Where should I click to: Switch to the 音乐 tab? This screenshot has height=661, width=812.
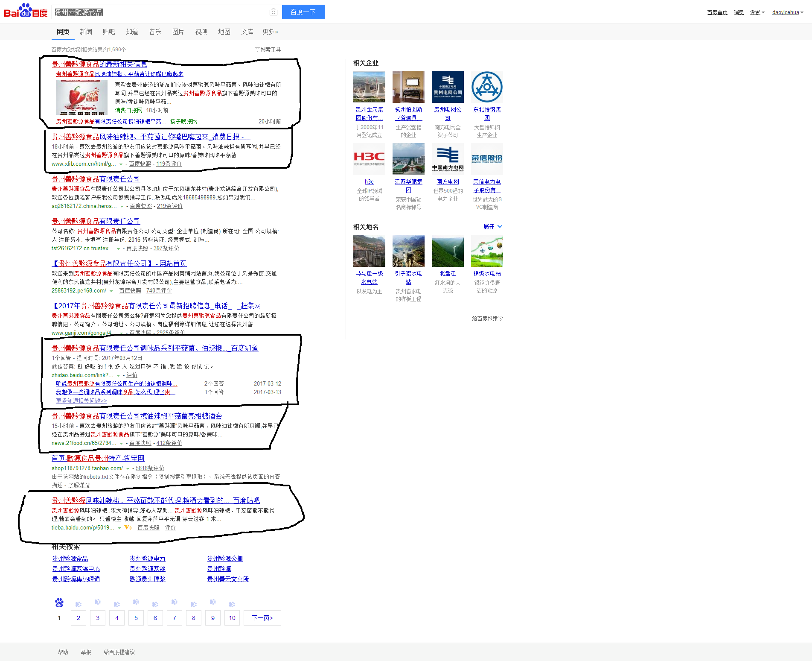pyautogui.click(x=155, y=32)
